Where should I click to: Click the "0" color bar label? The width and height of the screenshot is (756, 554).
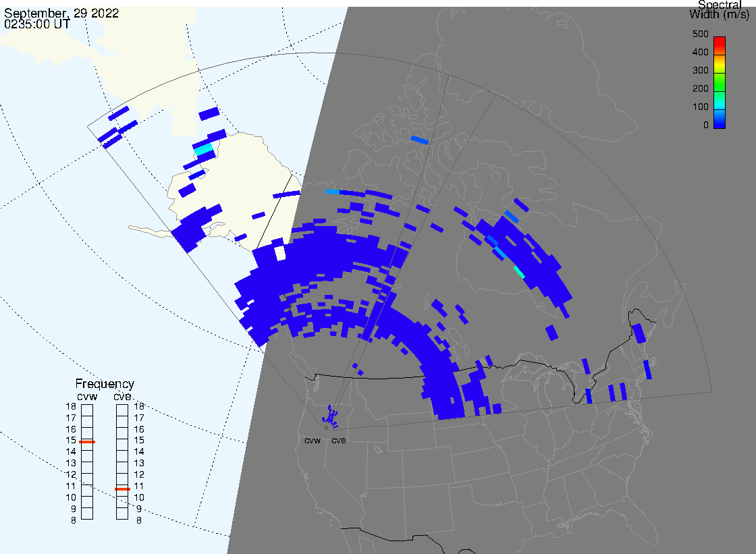[x=706, y=126]
